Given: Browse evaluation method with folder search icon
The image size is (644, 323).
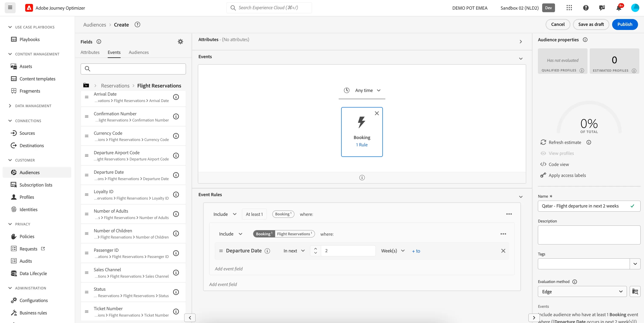Looking at the screenshot, I should click(x=635, y=292).
